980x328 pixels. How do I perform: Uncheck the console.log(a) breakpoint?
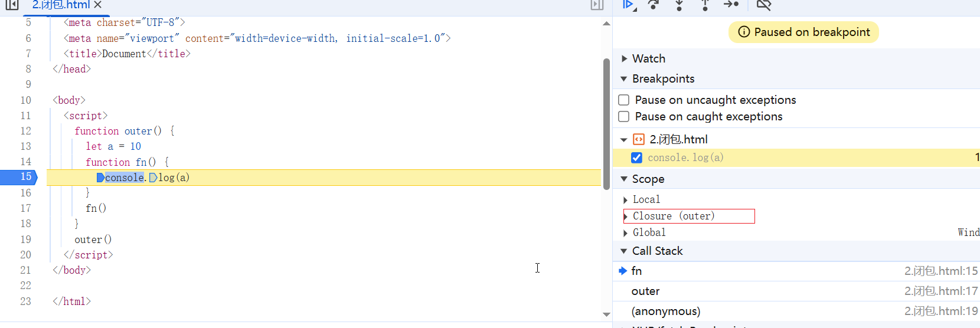636,158
